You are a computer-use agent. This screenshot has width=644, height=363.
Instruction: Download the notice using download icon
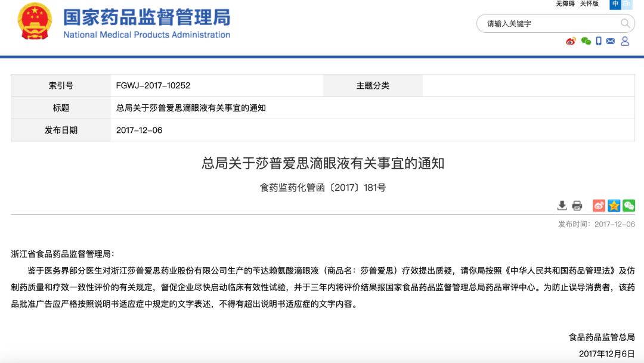coord(562,206)
